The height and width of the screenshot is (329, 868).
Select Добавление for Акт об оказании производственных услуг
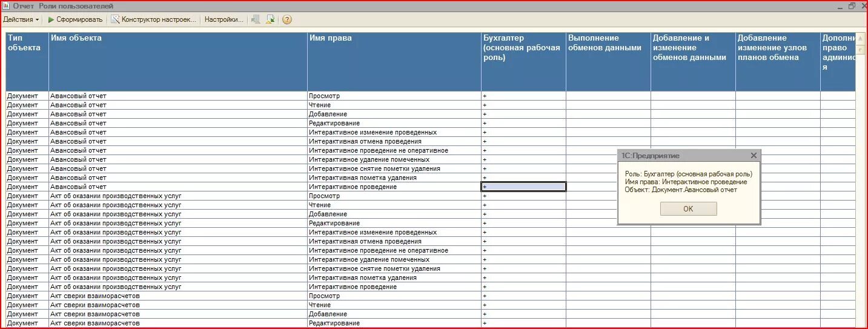tap(394, 214)
